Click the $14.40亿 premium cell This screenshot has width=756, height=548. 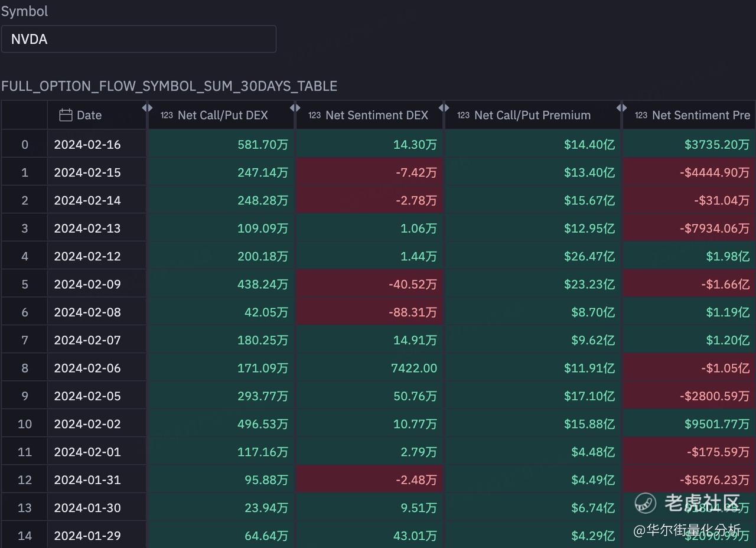(533, 144)
